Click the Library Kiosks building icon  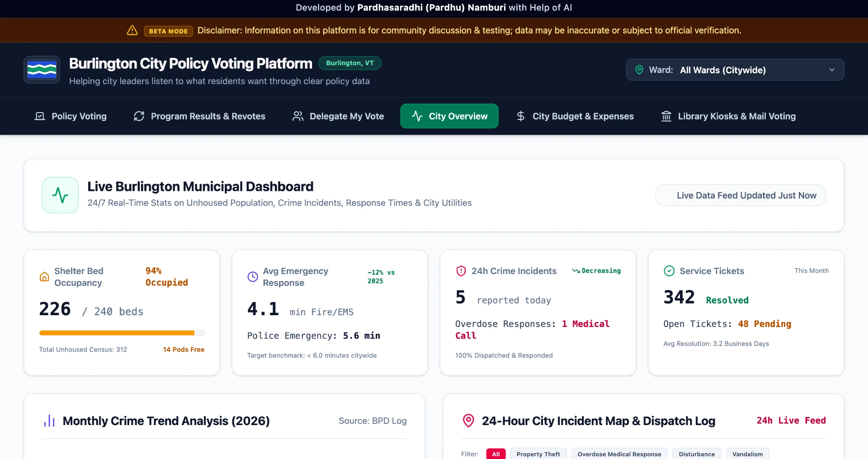(x=666, y=116)
